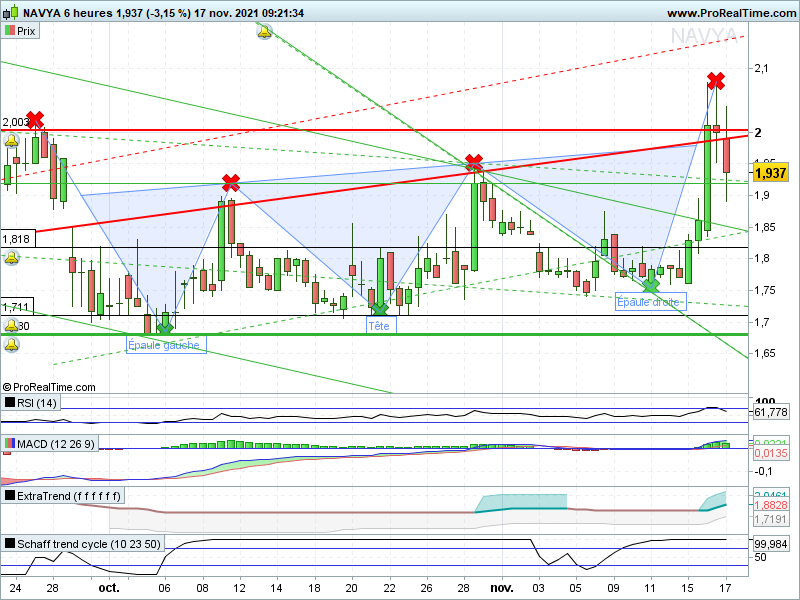This screenshot has height=600, width=800.
Task: Open the Prix price panel label
Action: (x=20, y=31)
